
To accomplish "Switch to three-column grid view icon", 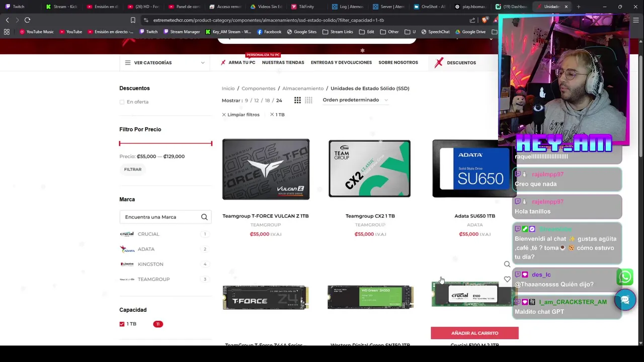I will 297,101.
